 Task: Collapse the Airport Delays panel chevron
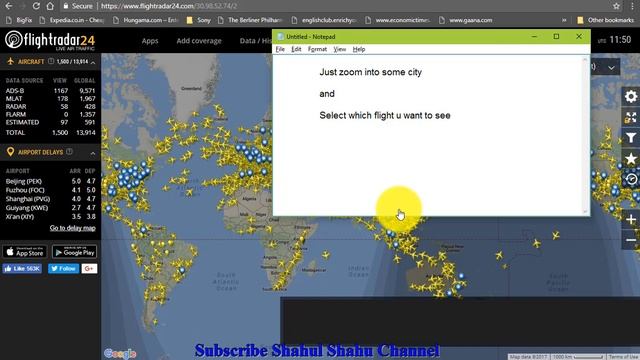tap(93, 153)
